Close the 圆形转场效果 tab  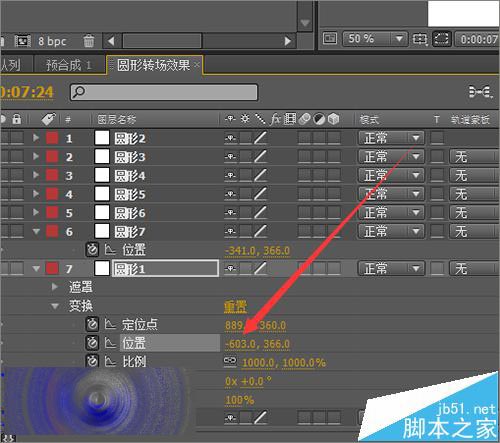(x=197, y=65)
